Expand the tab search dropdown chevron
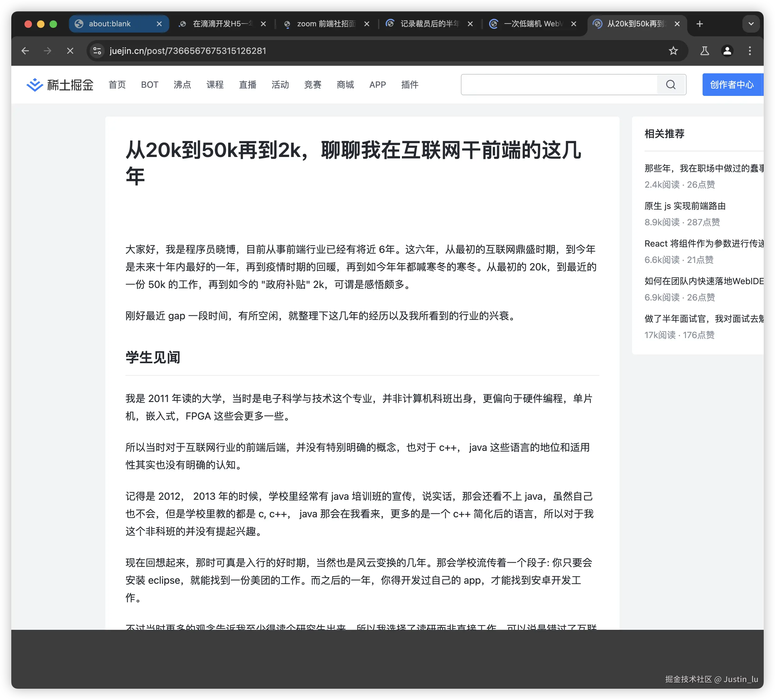 click(751, 24)
